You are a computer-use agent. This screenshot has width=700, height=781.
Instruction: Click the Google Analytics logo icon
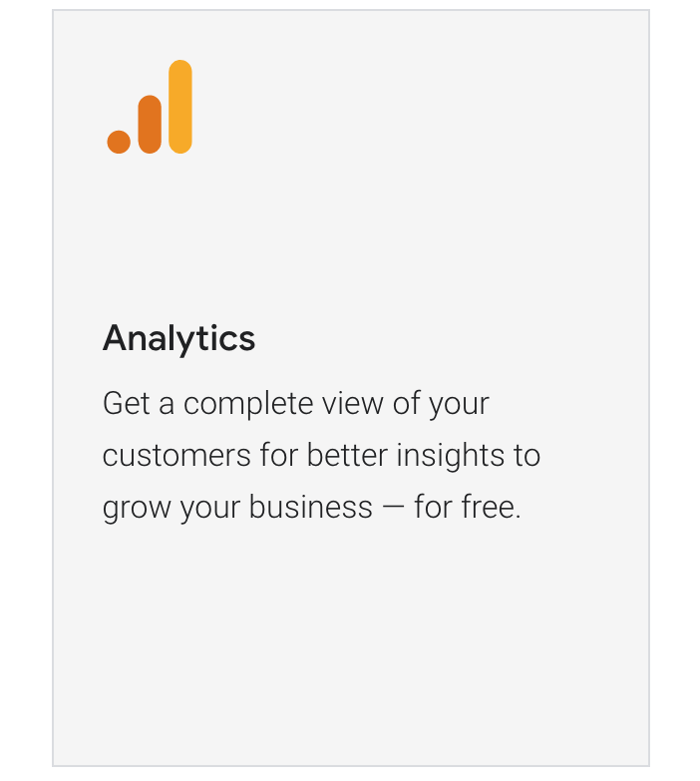[150, 108]
